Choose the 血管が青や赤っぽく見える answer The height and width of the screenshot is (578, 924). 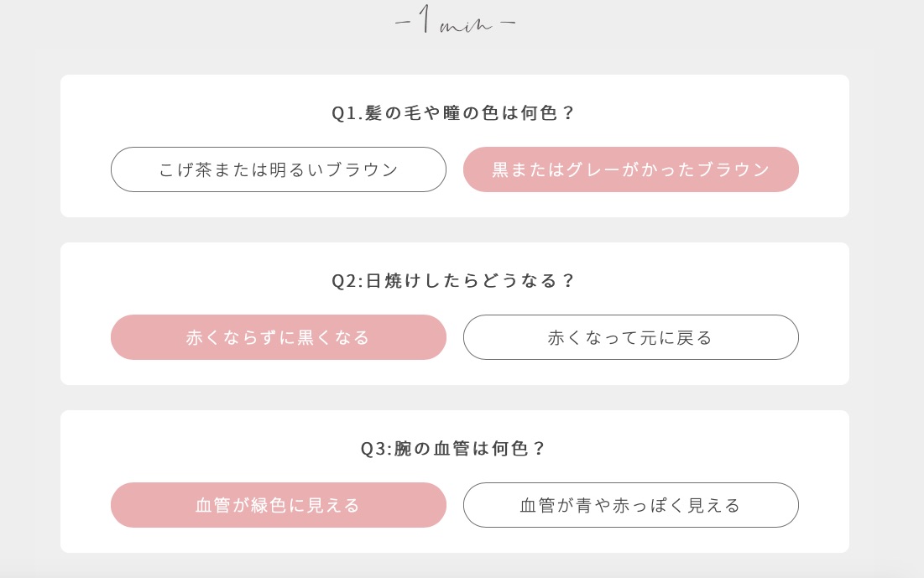pyautogui.click(x=630, y=505)
